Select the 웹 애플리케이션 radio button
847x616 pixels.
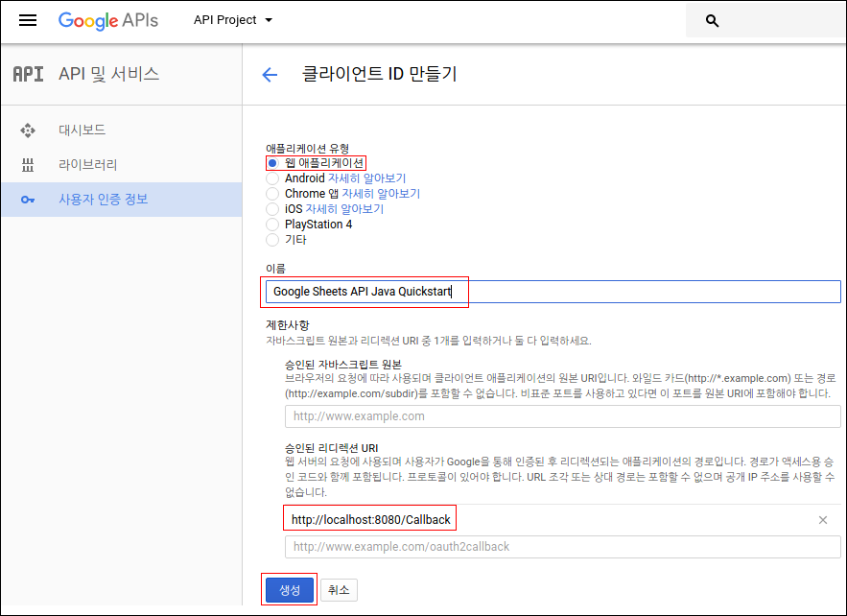click(x=272, y=163)
